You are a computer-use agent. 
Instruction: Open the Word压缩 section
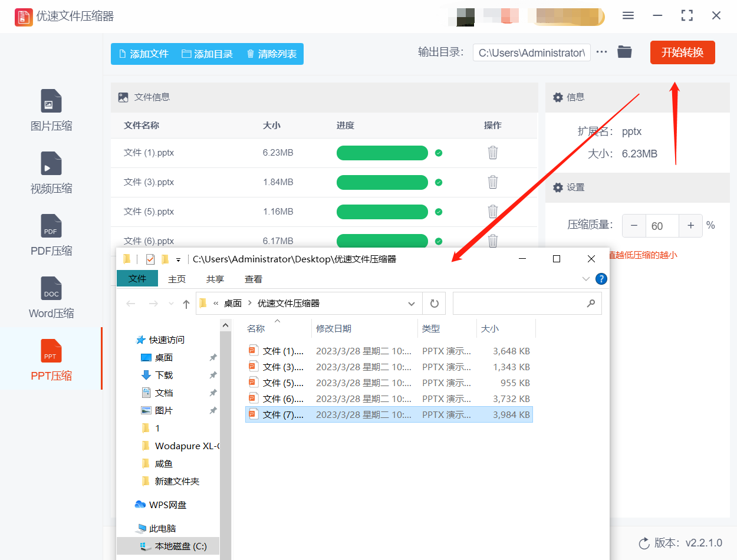[x=51, y=298]
